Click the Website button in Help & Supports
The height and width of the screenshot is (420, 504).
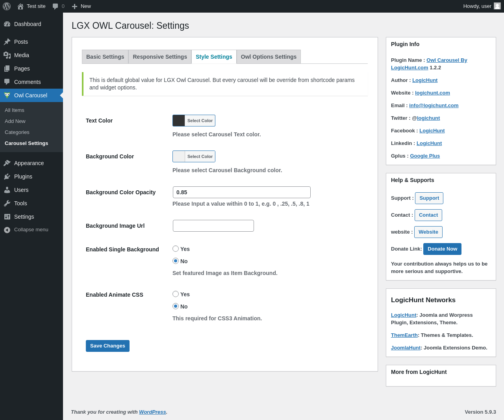[428, 232]
